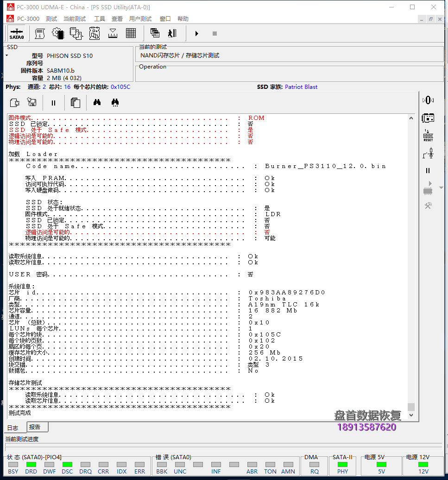Expand the small arrow beside the sidebar
The image size is (448, 480).
(441, 187)
